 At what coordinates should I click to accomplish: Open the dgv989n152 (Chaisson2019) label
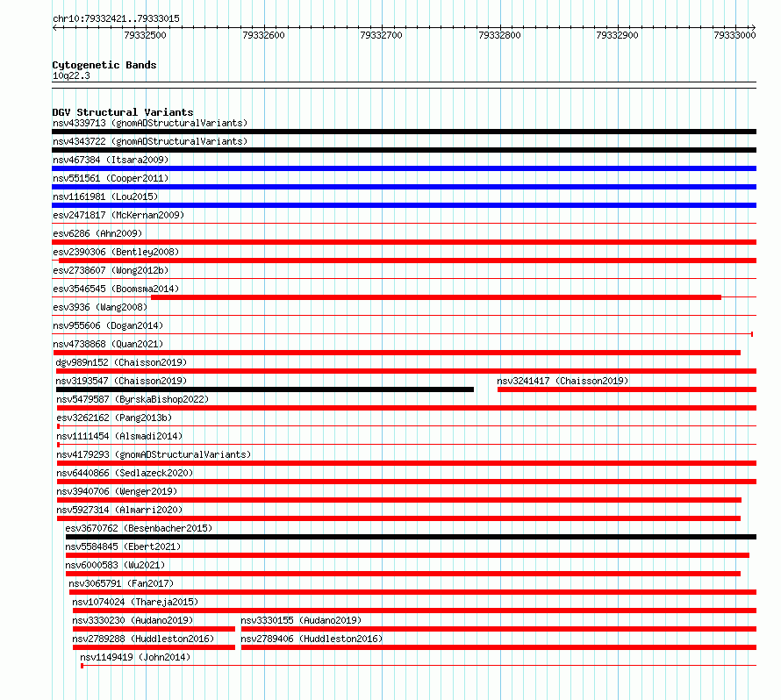coord(121,362)
